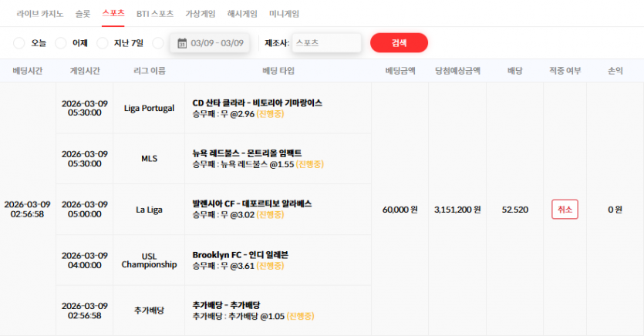Select the 지난 7일 radio button

click(x=103, y=42)
